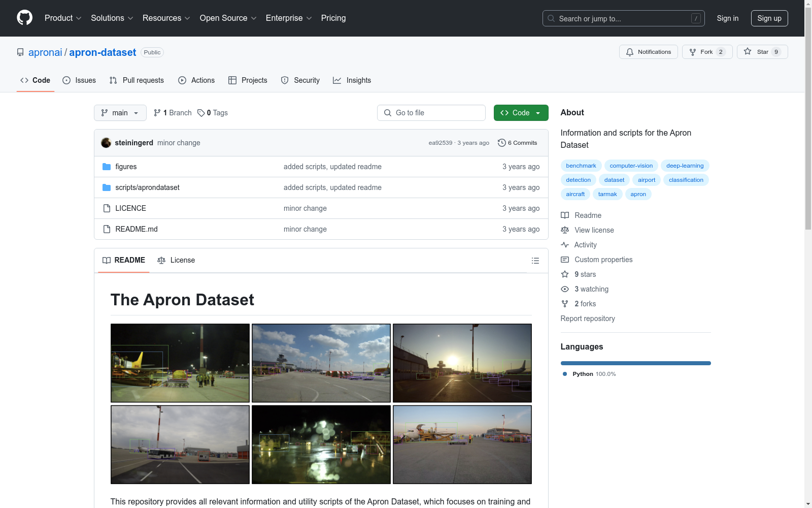Click the Fork button
812x508 pixels.
[x=706, y=52]
